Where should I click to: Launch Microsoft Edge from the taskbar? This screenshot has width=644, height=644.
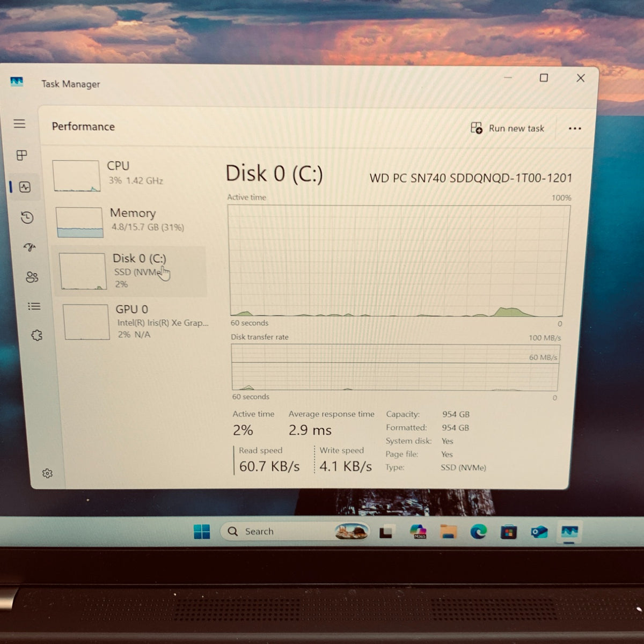[x=478, y=531]
